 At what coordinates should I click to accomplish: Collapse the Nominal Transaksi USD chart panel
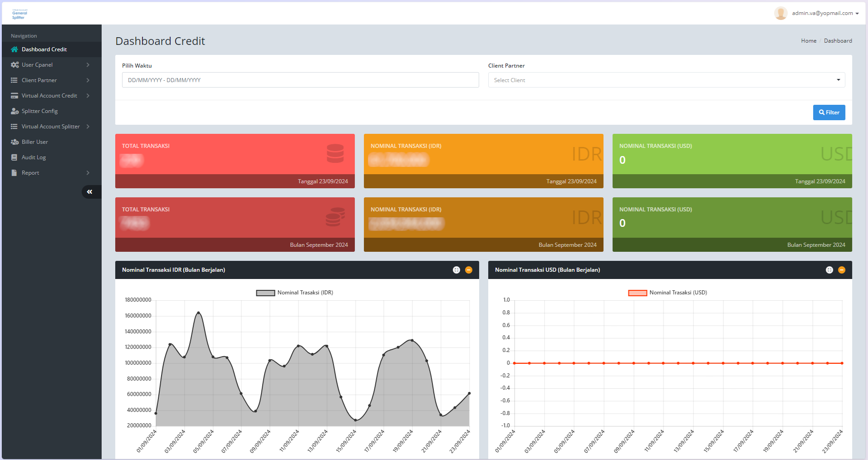(842, 269)
